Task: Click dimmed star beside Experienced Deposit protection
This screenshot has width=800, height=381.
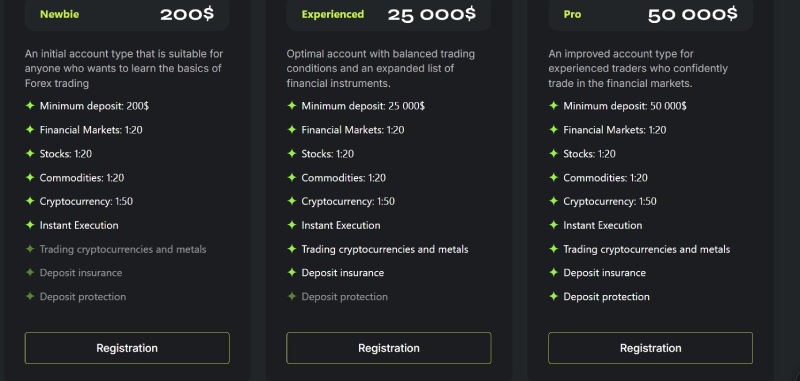Action: click(x=292, y=296)
